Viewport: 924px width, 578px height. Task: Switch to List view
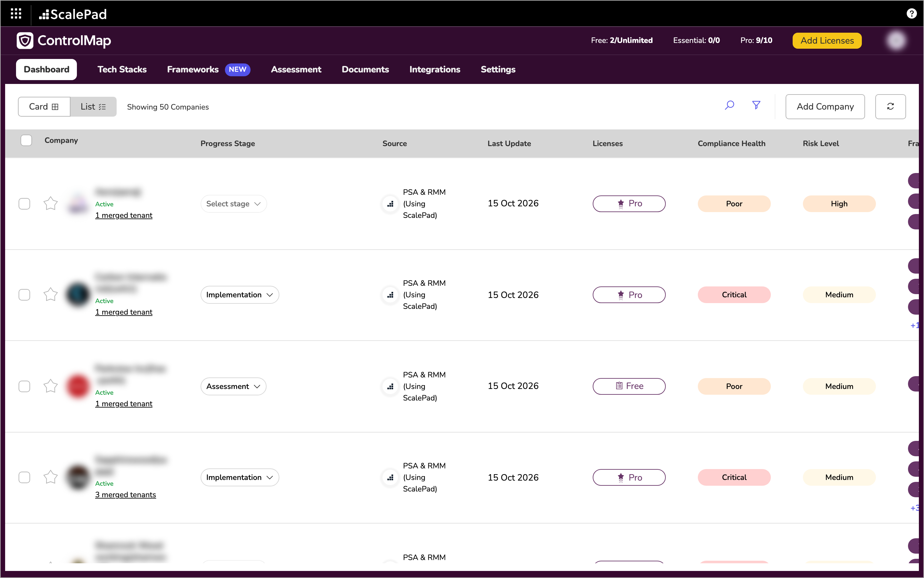(x=93, y=107)
